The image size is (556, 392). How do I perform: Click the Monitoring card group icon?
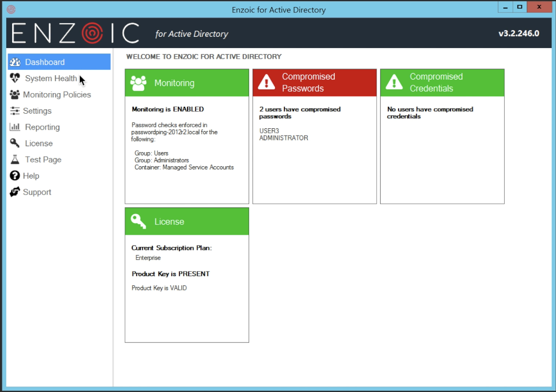[139, 82]
